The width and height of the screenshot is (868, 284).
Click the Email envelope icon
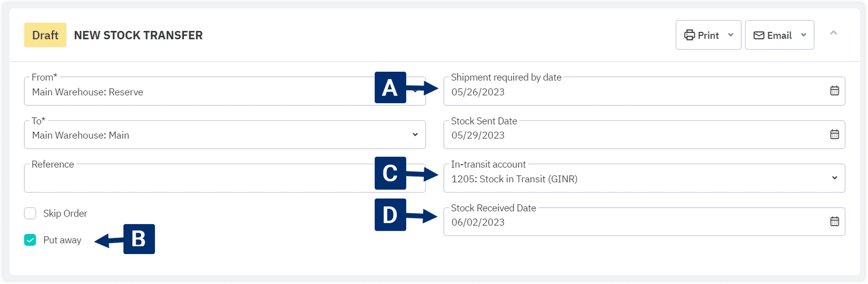click(x=758, y=35)
